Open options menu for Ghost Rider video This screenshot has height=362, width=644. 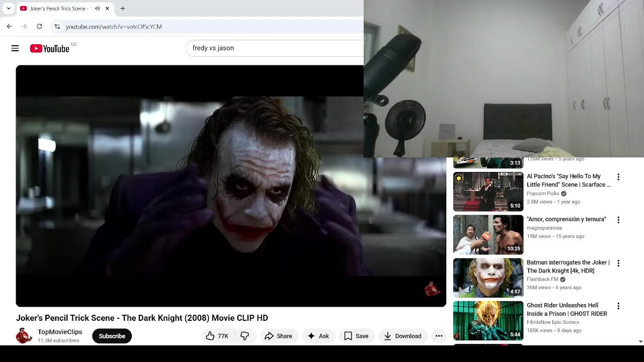[x=618, y=306]
